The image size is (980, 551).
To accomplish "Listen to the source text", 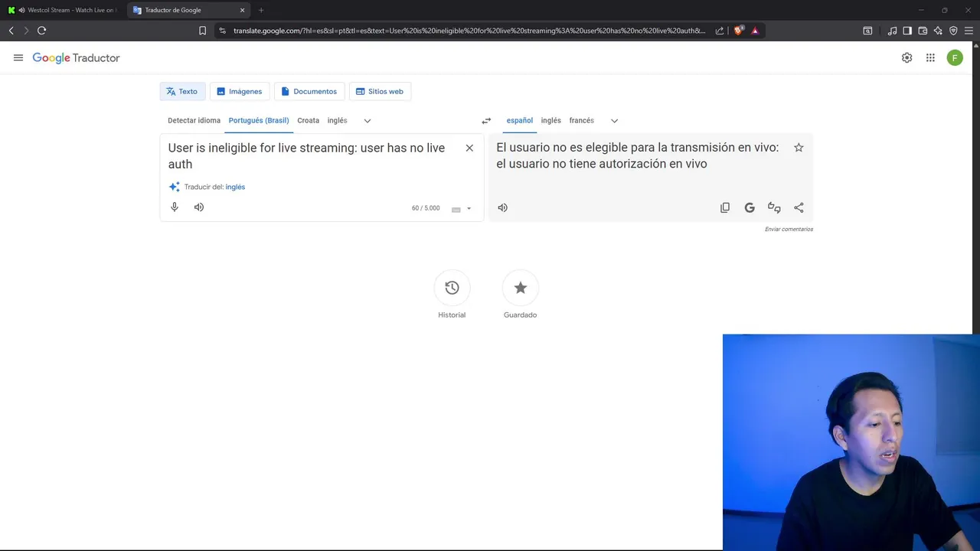I will [199, 207].
